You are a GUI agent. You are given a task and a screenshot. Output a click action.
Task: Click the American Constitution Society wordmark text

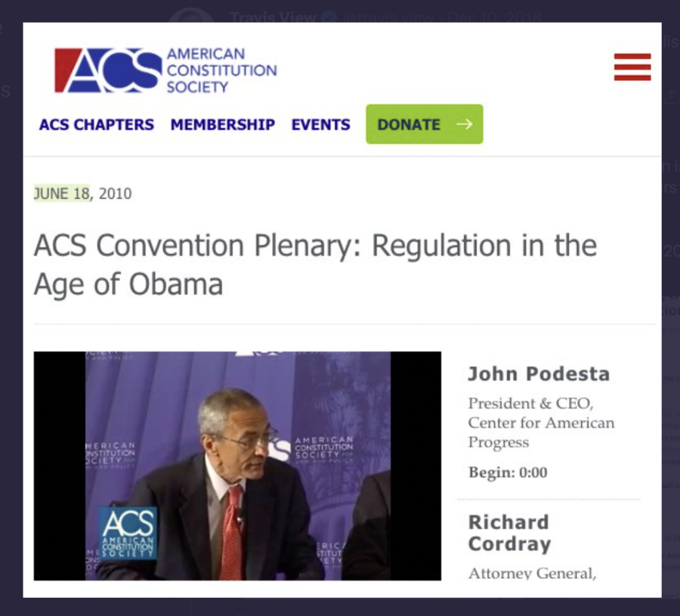point(221,70)
